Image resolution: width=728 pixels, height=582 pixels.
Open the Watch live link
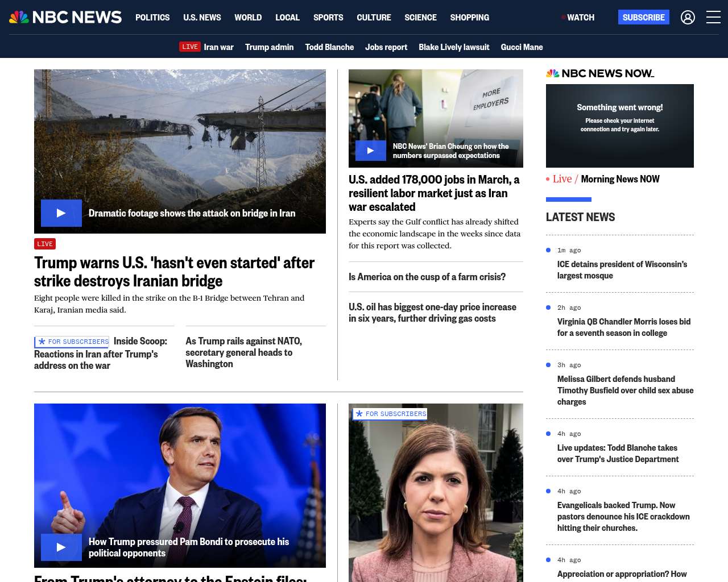pos(580,18)
